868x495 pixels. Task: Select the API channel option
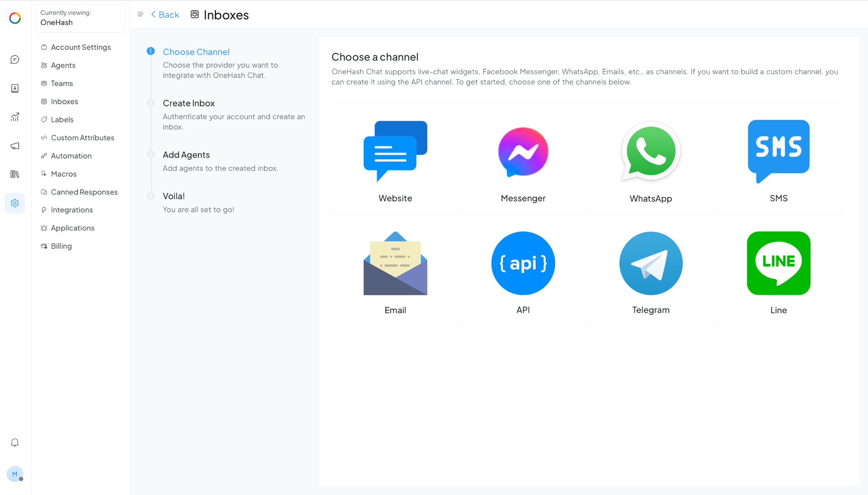523,271
